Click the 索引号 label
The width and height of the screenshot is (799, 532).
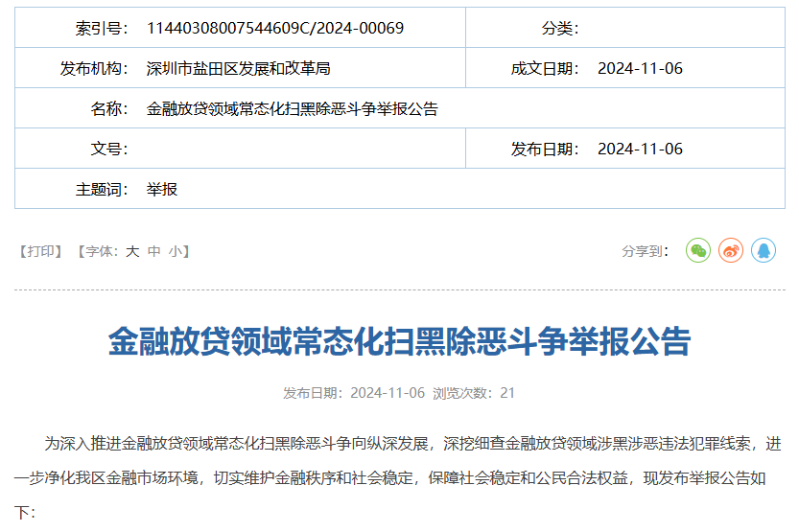coord(102,28)
